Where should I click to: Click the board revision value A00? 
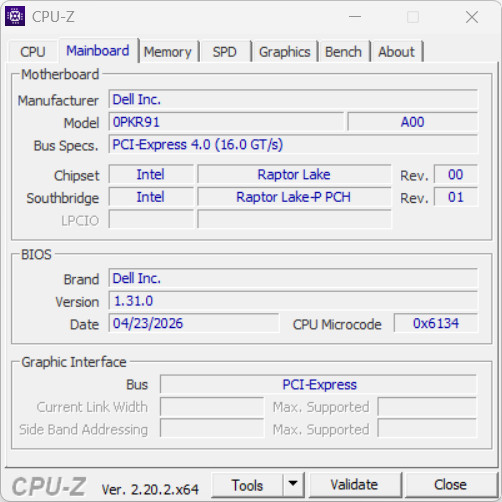coord(413,122)
